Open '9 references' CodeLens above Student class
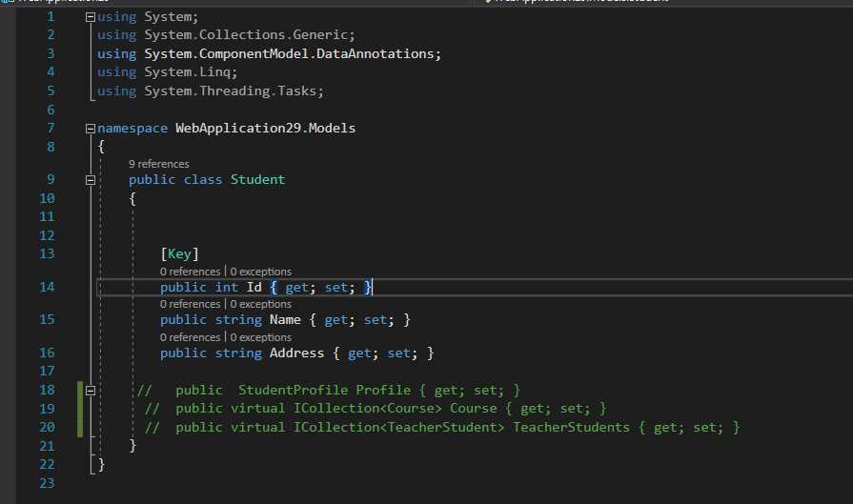 tap(159, 164)
